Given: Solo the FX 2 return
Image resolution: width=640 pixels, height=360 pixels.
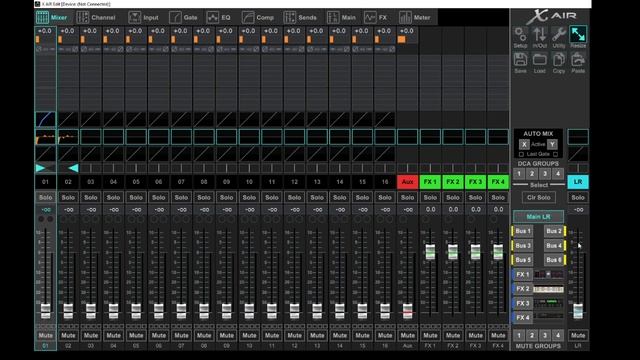Looking at the screenshot, I should tap(453, 198).
